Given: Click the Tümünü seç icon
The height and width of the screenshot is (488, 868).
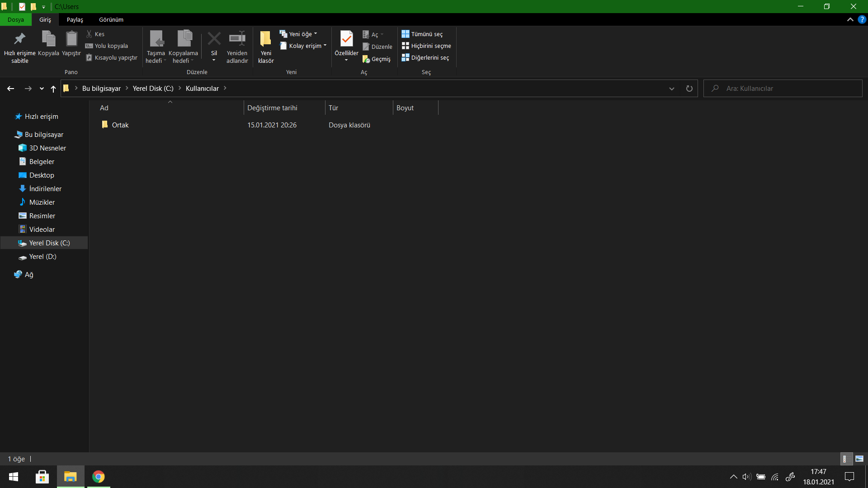Looking at the screenshot, I should [x=406, y=34].
